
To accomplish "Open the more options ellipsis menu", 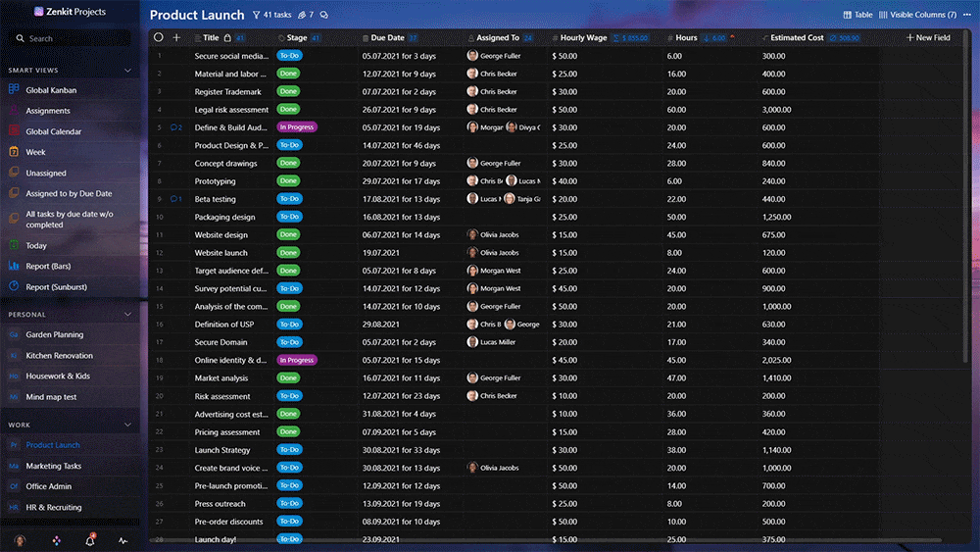I will click(968, 15).
